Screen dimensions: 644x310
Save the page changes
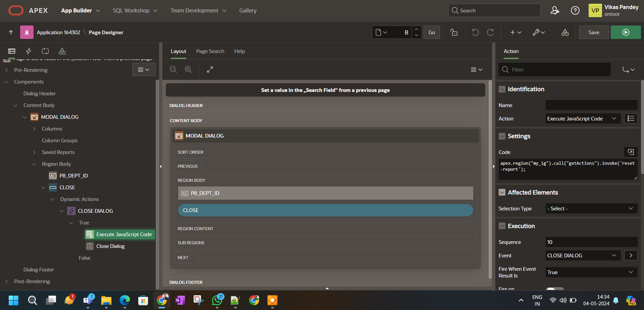click(593, 32)
